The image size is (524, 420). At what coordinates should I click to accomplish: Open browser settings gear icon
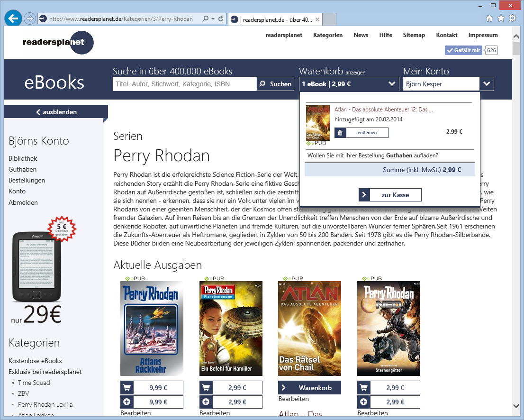point(513,18)
